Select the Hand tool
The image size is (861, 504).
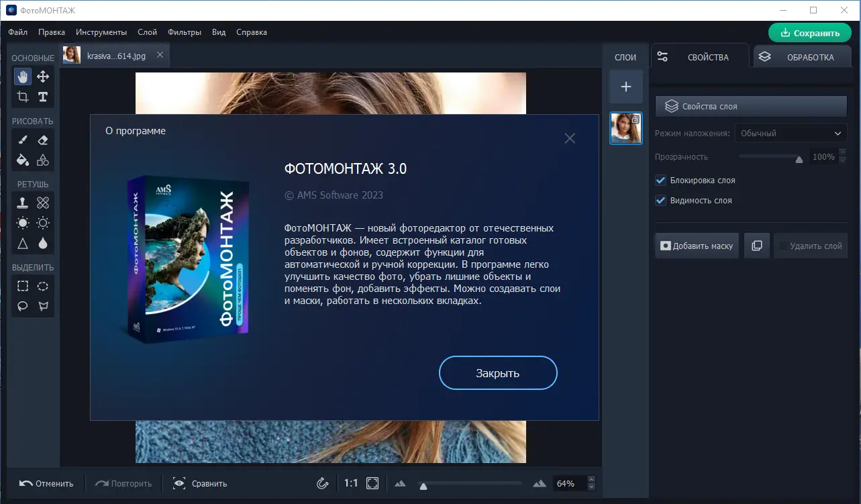pos(22,77)
